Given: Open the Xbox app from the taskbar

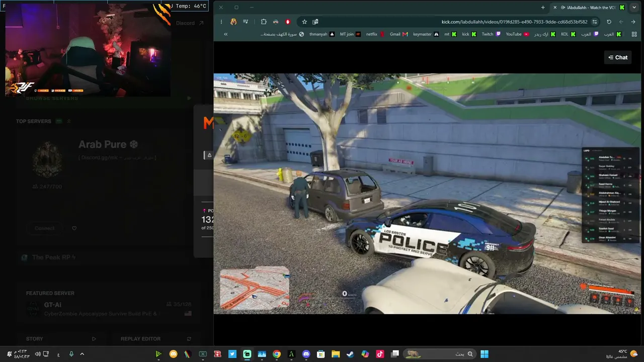Looking at the screenshot, I should pos(203,354).
